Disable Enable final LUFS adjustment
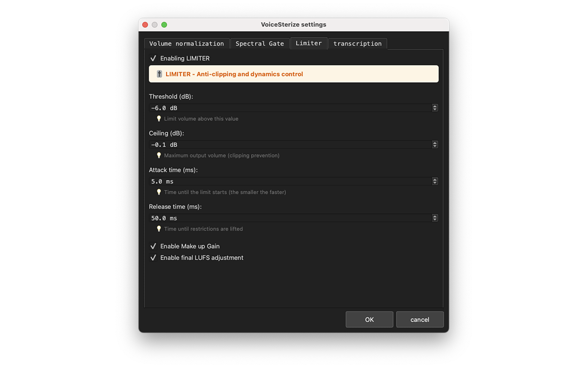 point(153,258)
